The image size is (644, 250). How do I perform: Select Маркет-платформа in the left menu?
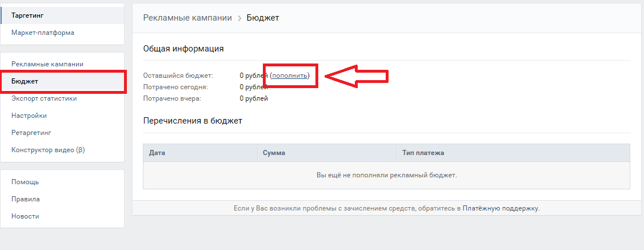click(43, 33)
